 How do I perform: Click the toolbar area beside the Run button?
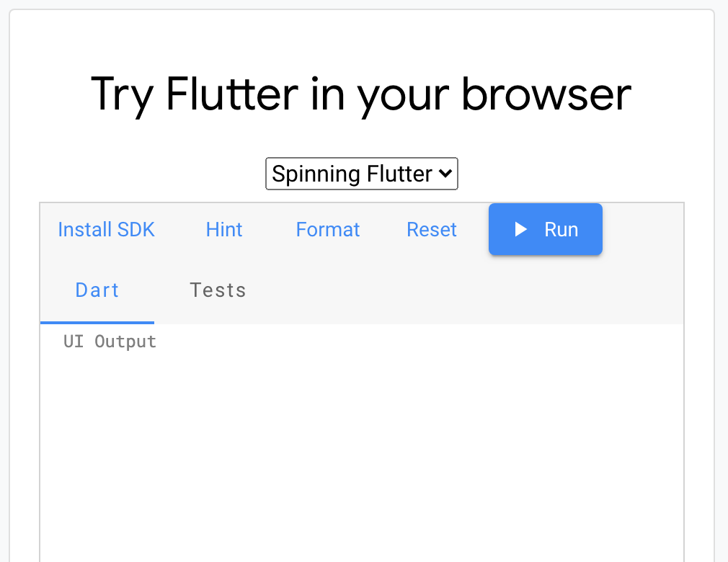(642, 229)
